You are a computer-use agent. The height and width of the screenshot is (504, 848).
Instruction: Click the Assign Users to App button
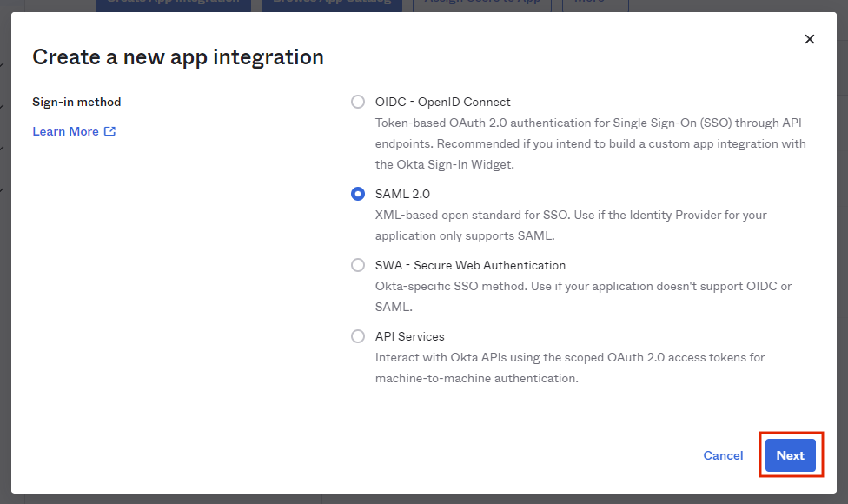coord(481,3)
